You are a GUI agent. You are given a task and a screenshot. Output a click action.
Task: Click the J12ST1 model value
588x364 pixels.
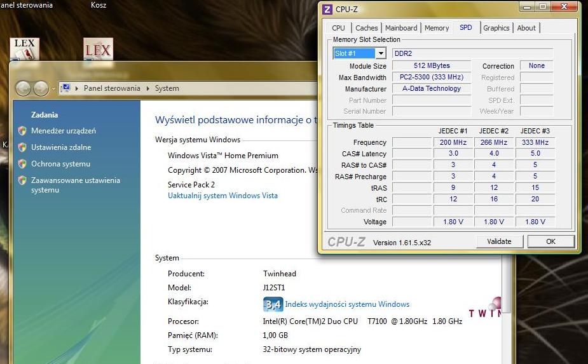click(x=274, y=288)
